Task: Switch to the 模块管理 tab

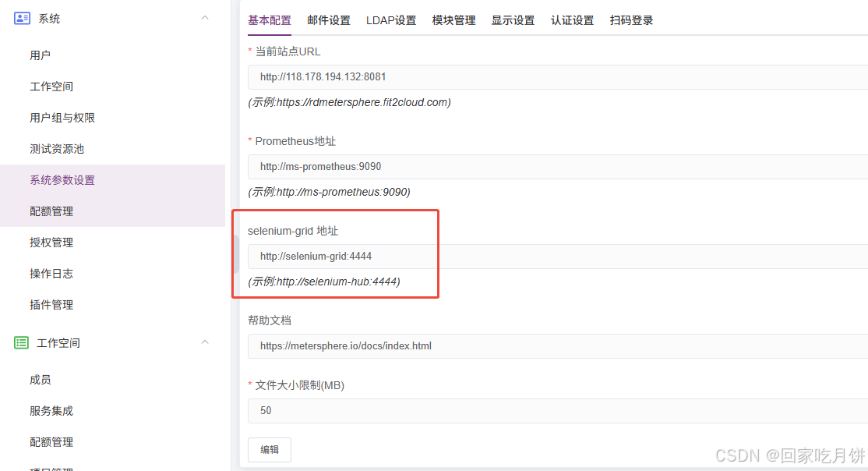Action: (453, 20)
